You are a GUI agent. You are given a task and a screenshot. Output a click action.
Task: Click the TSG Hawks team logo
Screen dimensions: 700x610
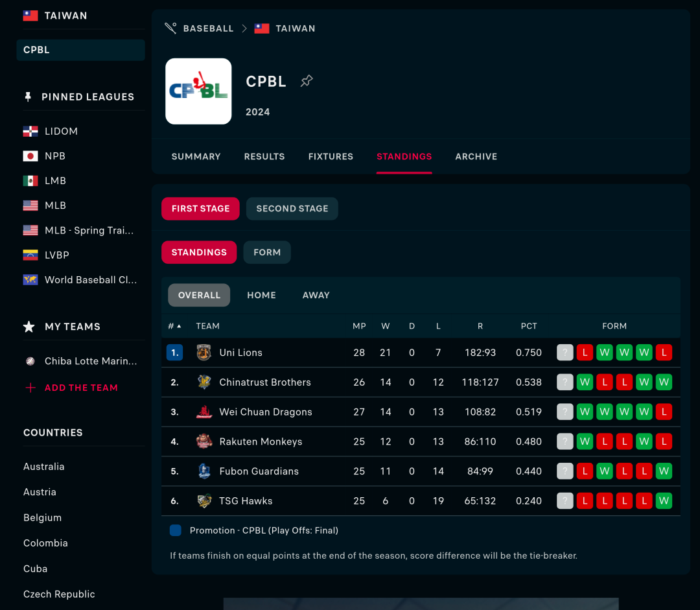(x=204, y=501)
